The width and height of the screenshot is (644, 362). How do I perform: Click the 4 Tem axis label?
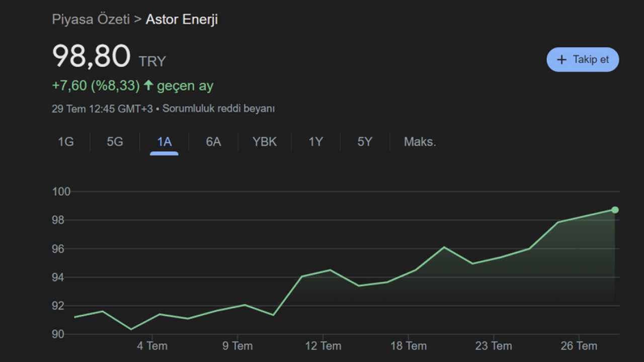pos(152,346)
